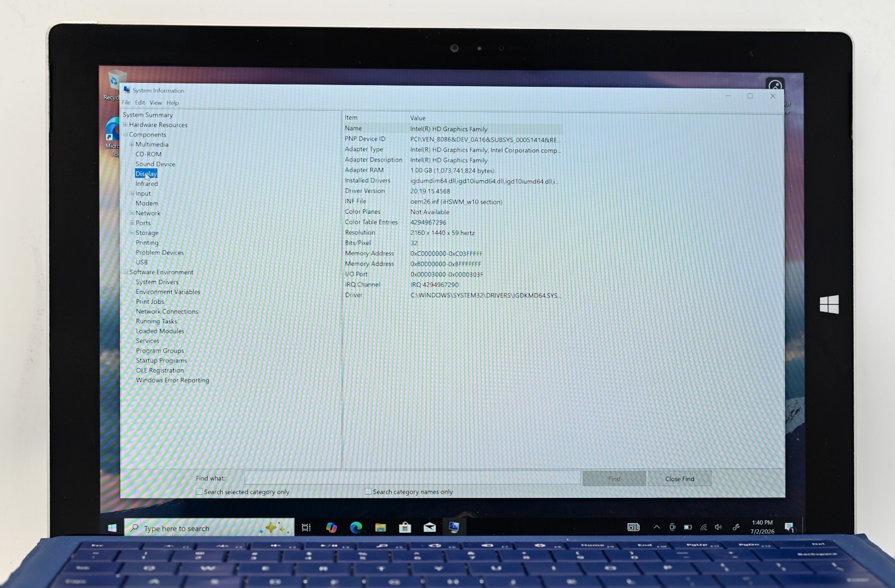
Task: Open the Edit menu
Action: point(140,103)
